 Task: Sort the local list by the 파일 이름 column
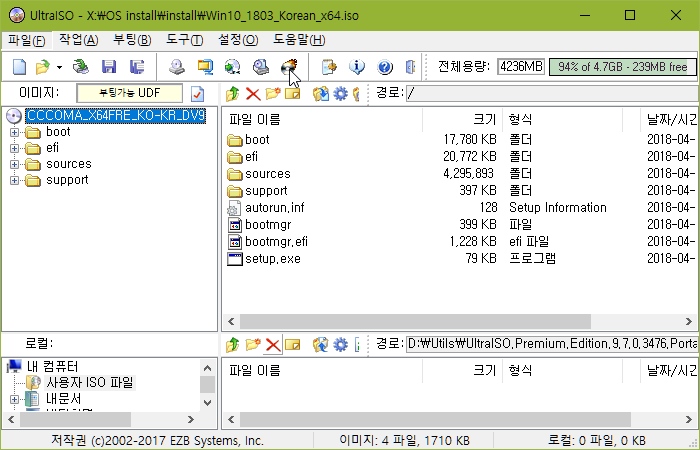click(322, 371)
